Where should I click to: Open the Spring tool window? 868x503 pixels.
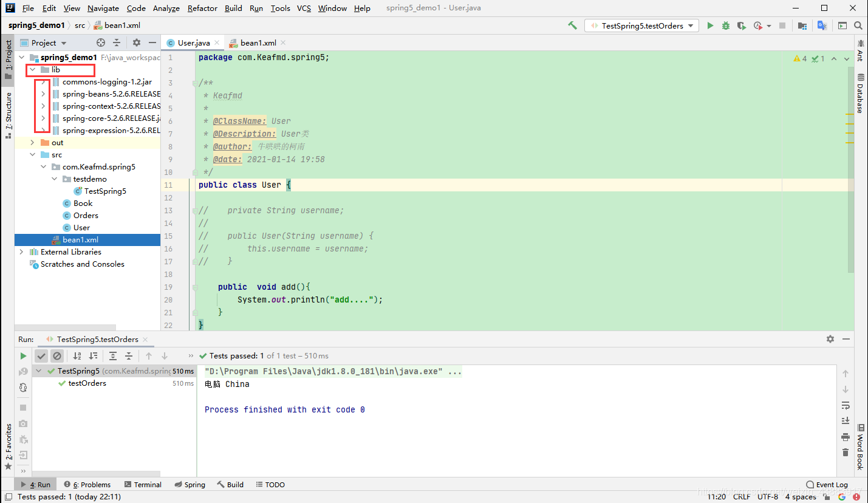click(190, 485)
